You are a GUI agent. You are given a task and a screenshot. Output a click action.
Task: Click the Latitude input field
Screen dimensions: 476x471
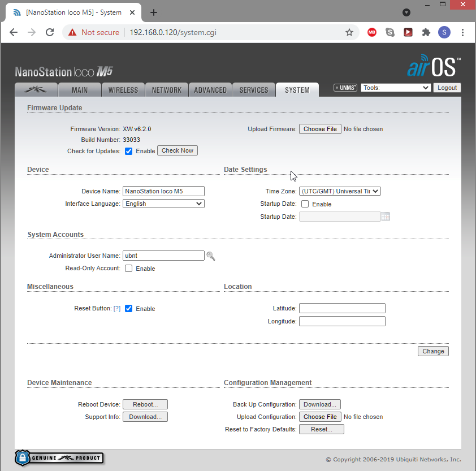tap(342, 308)
